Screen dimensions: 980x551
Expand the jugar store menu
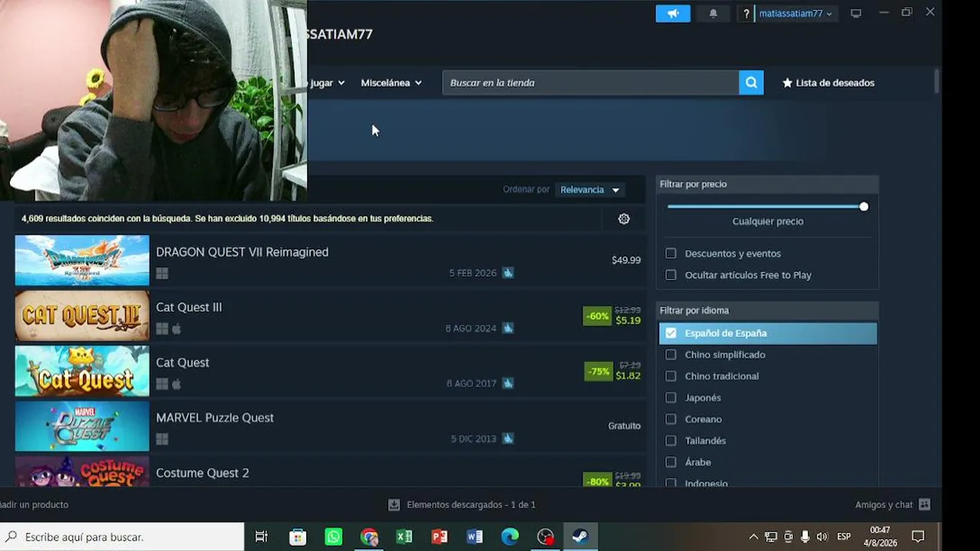tap(327, 83)
